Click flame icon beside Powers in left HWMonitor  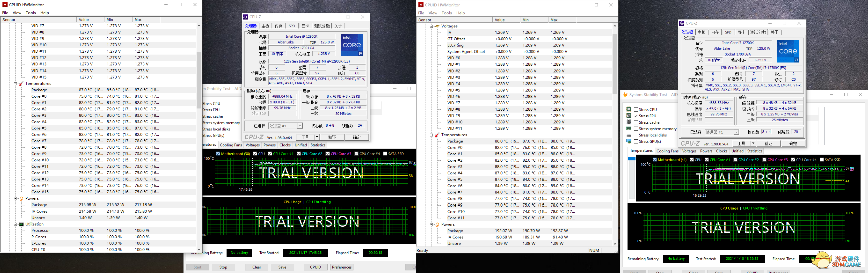tap(21, 199)
